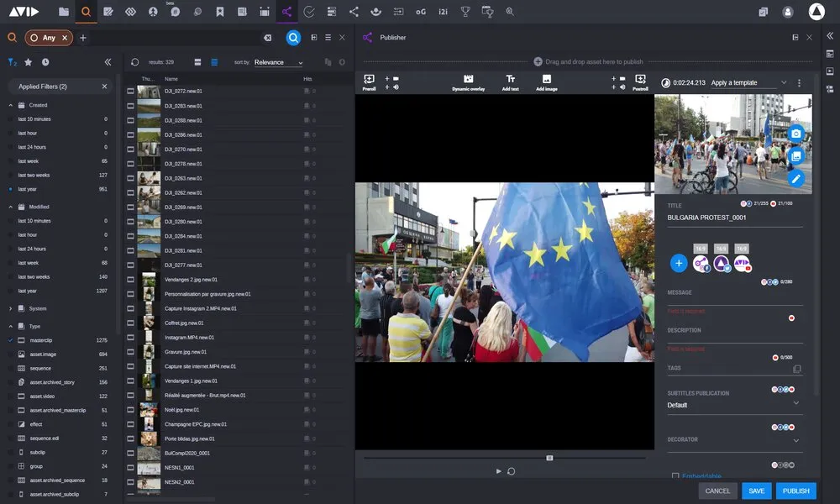Capture thumbnail with the camera button
This screenshot has width=840, height=504.
(x=796, y=134)
